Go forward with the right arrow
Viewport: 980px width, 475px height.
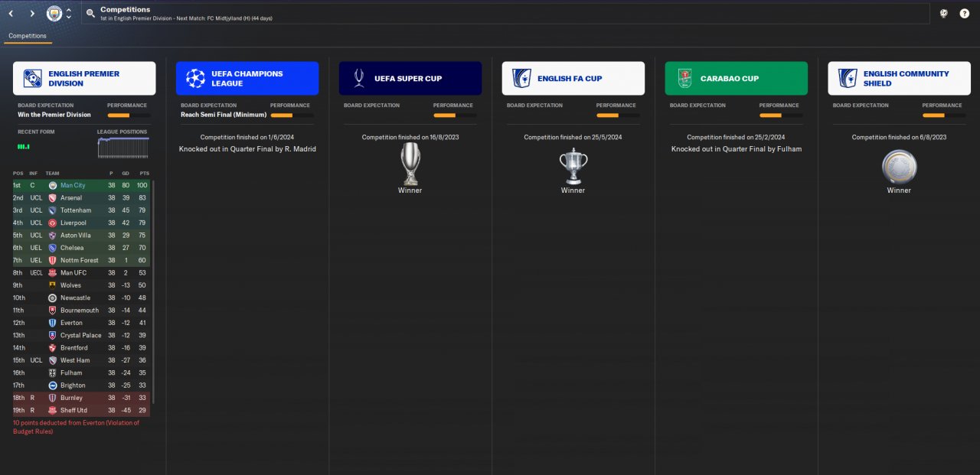pos(32,14)
